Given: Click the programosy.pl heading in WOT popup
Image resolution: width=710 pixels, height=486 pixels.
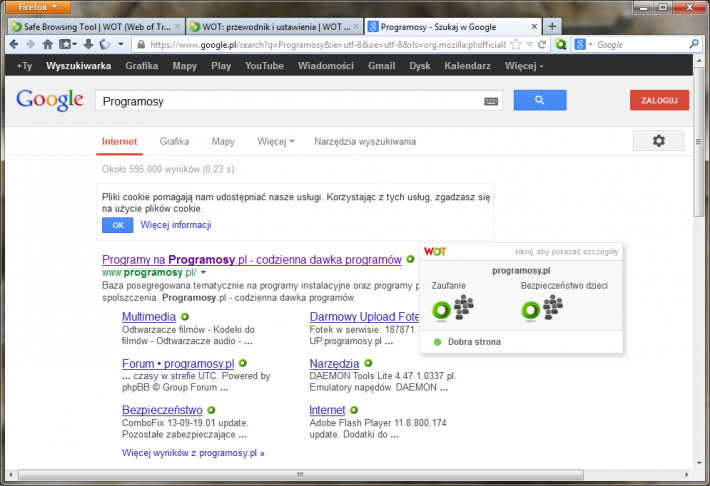Looking at the screenshot, I should 521,271.
